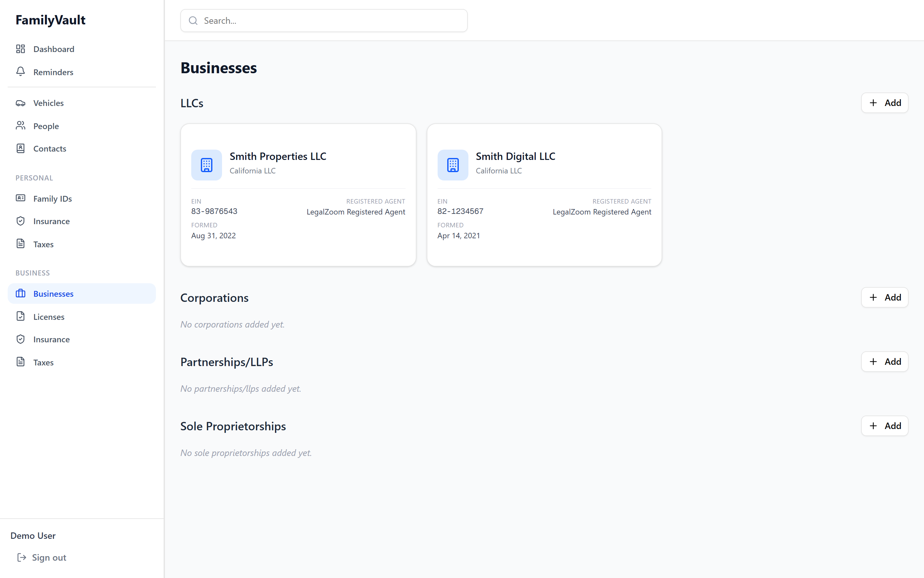Click the People users icon

coord(21,126)
